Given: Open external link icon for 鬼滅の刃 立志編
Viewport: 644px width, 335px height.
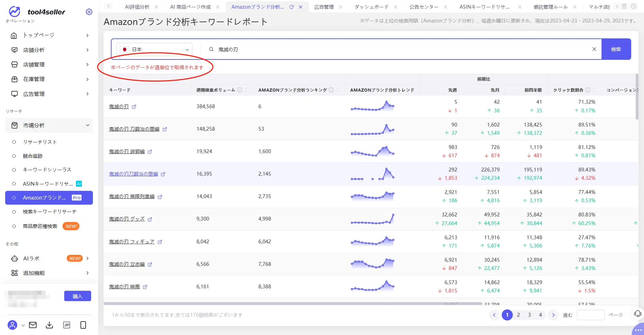Looking at the screenshot, I should pos(150,264).
